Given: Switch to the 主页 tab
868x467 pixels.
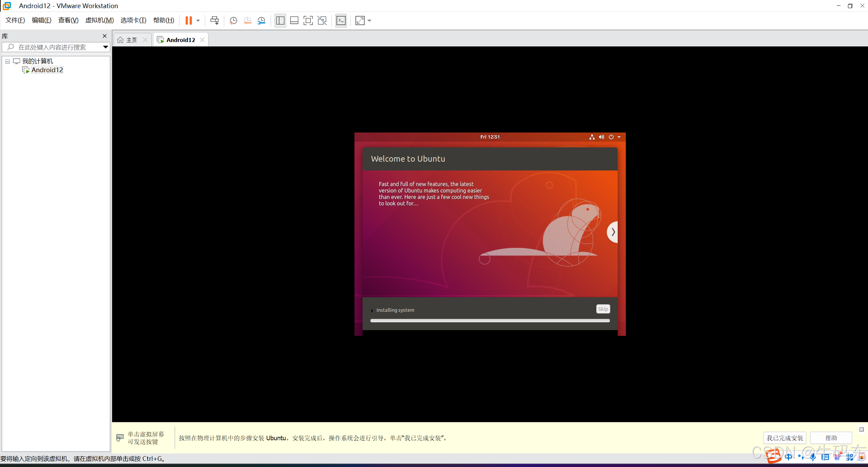Looking at the screenshot, I should click(x=131, y=40).
